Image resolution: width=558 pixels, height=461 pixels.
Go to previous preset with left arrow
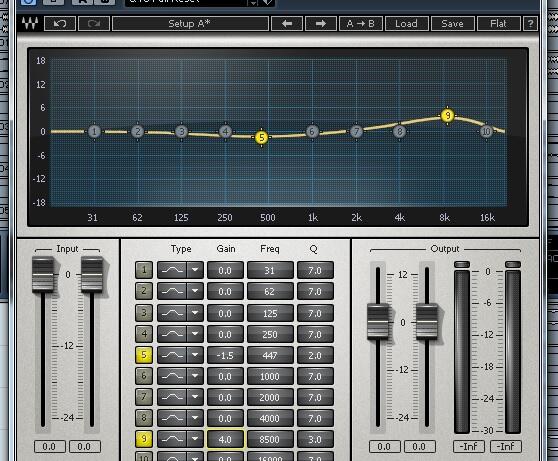(x=287, y=24)
